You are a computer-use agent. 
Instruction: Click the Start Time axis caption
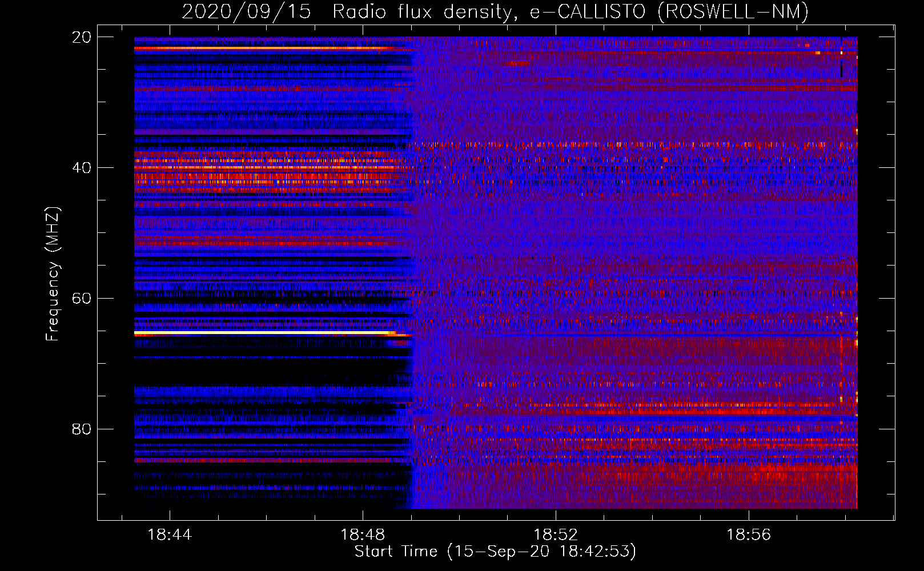495,552
